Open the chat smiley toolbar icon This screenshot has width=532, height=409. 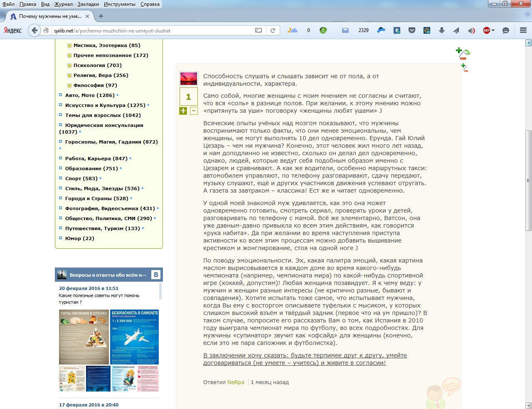coord(506,30)
